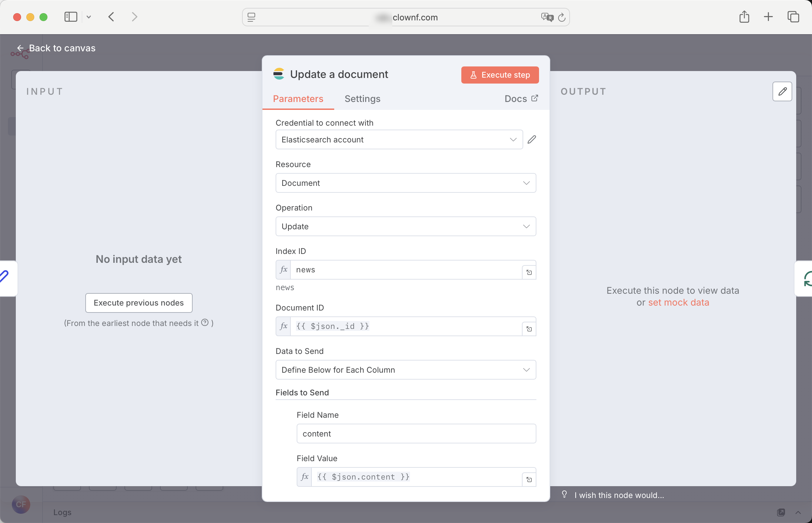Open the Elasticsearch account credential dropdown
Viewport: 812px width, 523px height.
tap(399, 139)
